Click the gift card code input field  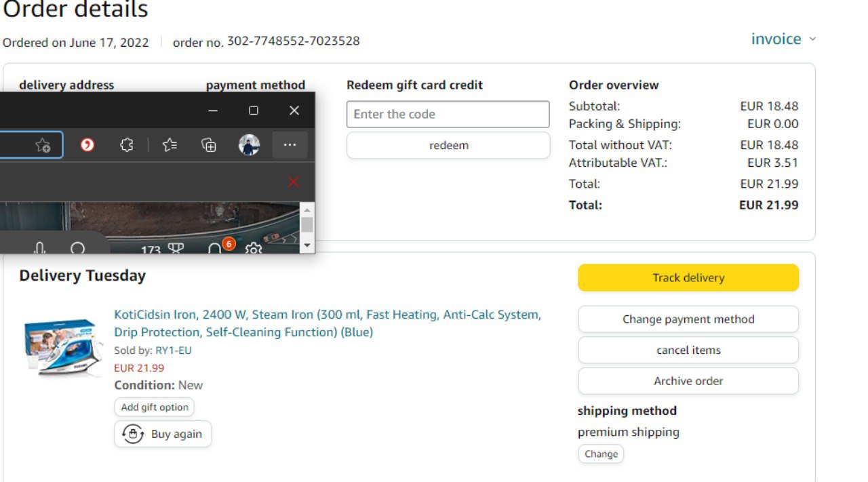click(x=448, y=115)
